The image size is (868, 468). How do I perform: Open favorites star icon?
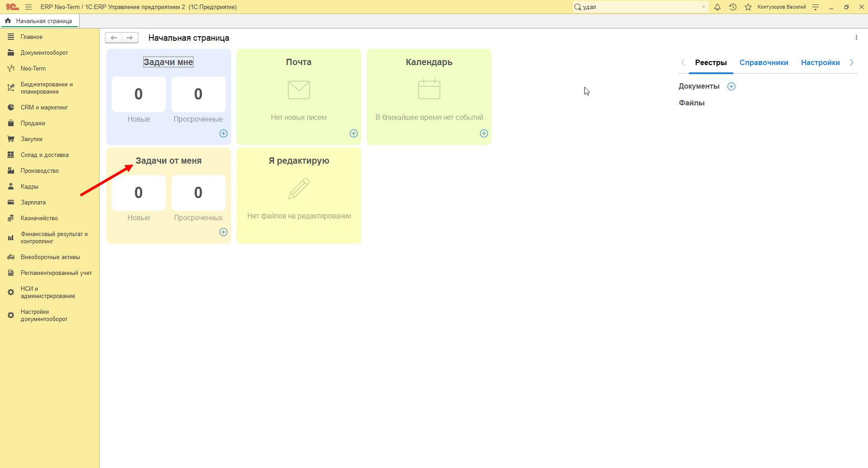(748, 7)
